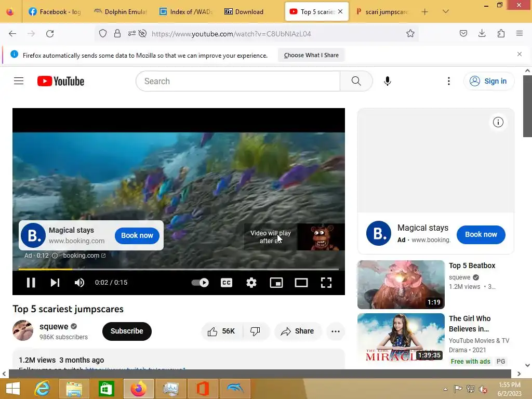Screen dimensions: 532x399
Task: Open Windows Start button
Action: (x=13, y=389)
